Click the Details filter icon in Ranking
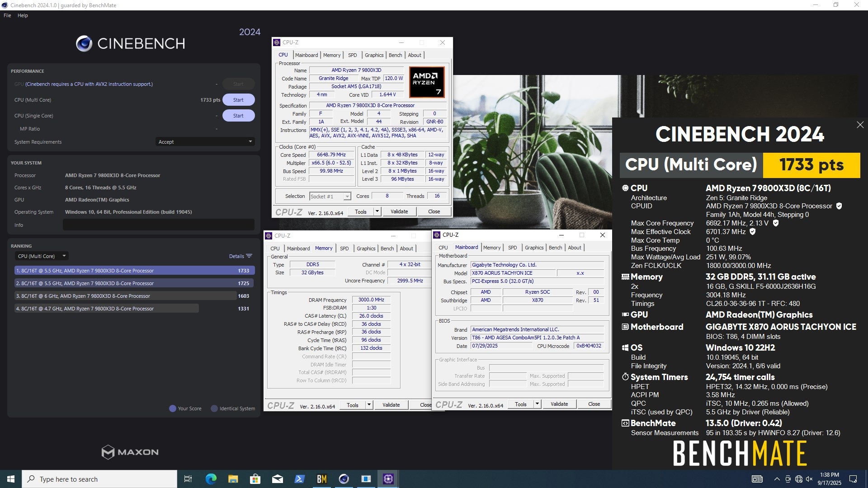 pyautogui.click(x=249, y=256)
